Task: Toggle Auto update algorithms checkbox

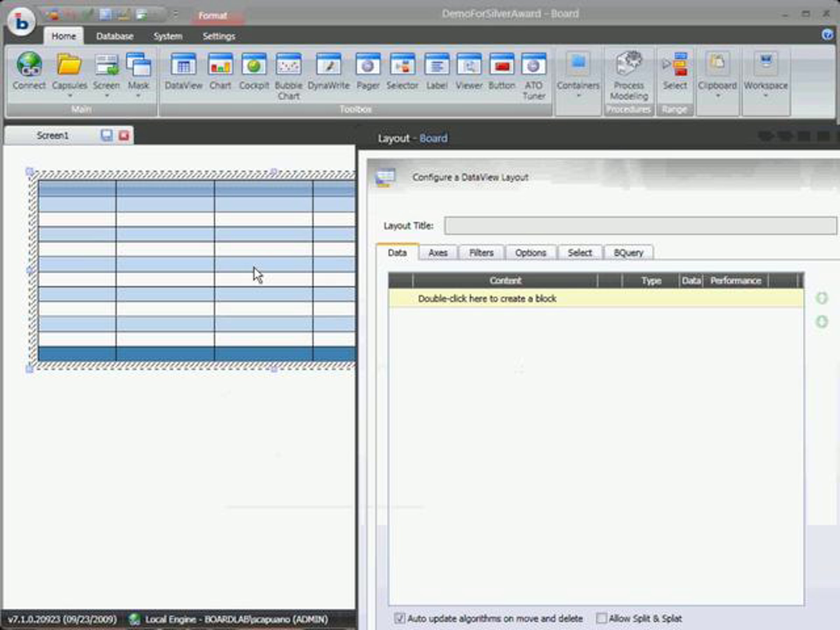Action: (x=399, y=618)
